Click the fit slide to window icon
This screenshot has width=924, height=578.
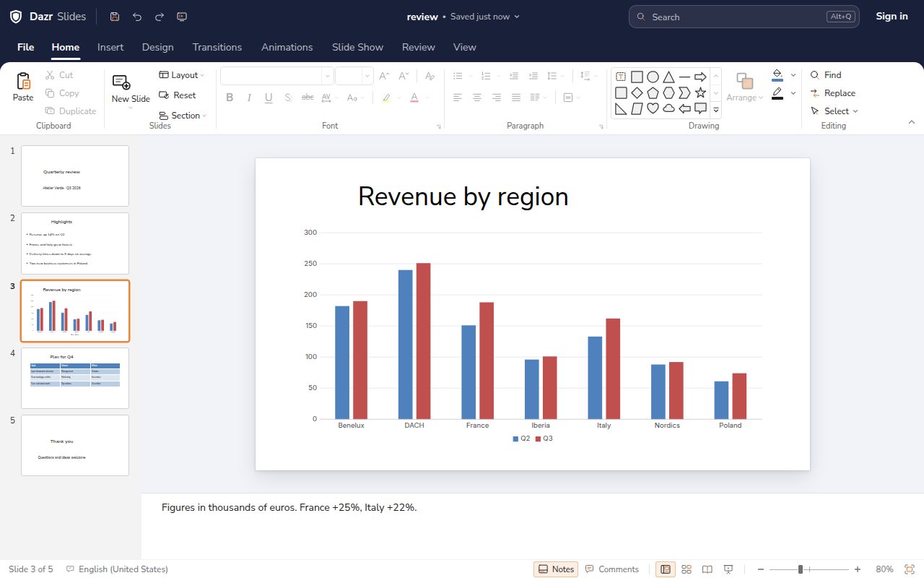pyautogui.click(x=908, y=569)
